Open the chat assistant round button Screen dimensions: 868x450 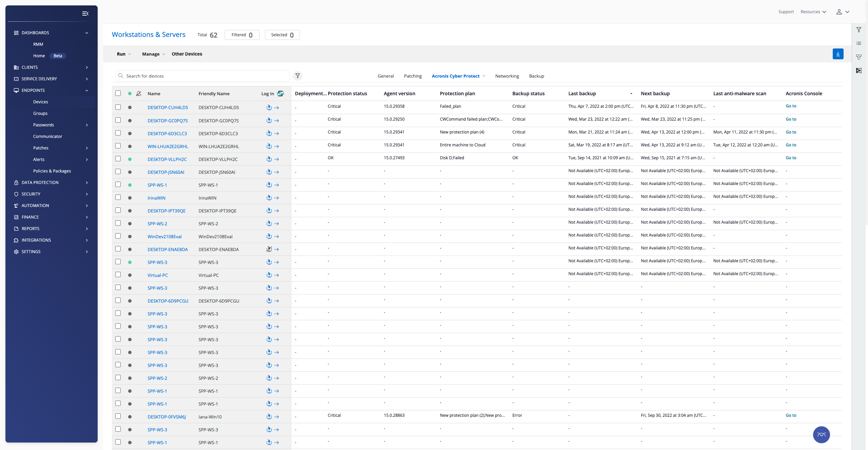[x=821, y=435]
